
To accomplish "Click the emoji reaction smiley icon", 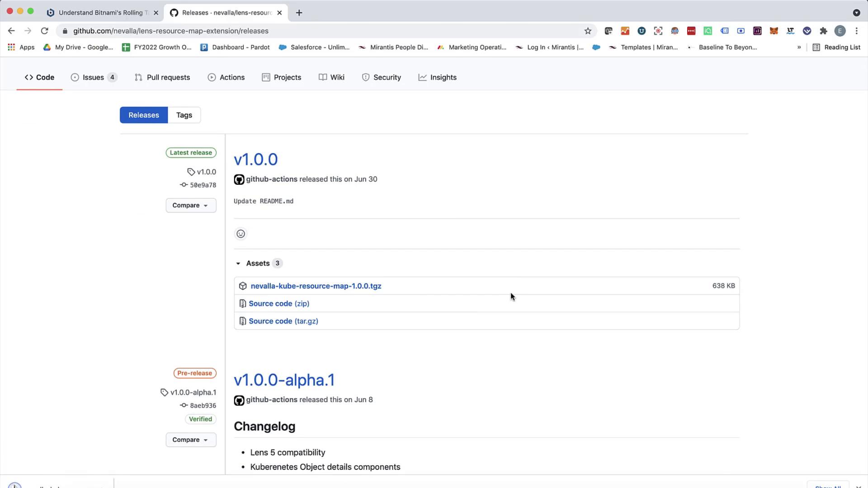I will coord(241,234).
